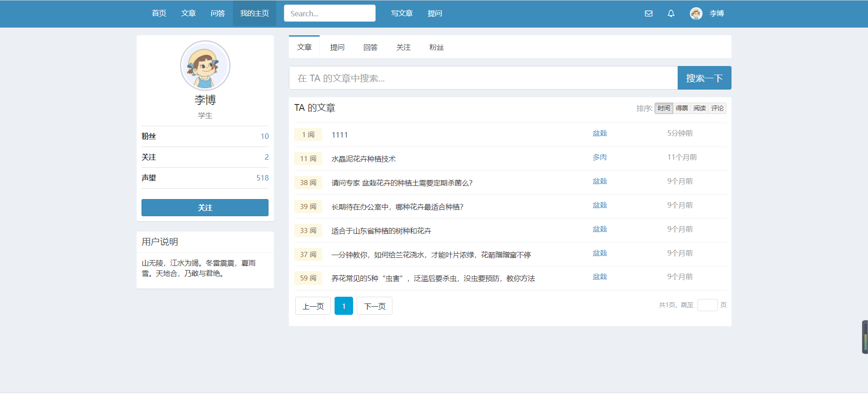Select the 文章 profile tab
This screenshot has width=868, height=408.
click(304, 47)
